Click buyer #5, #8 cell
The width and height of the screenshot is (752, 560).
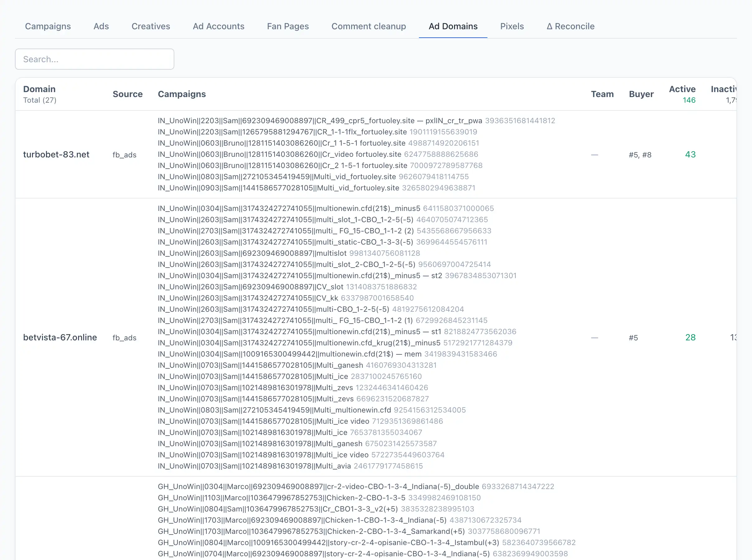640,155
